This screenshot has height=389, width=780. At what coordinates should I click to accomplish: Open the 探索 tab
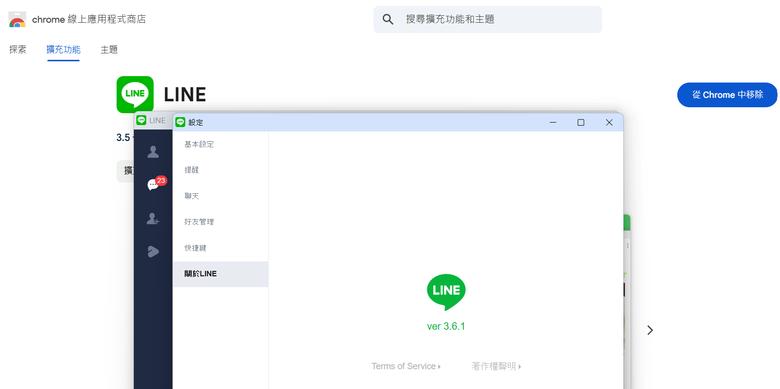coord(17,50)
